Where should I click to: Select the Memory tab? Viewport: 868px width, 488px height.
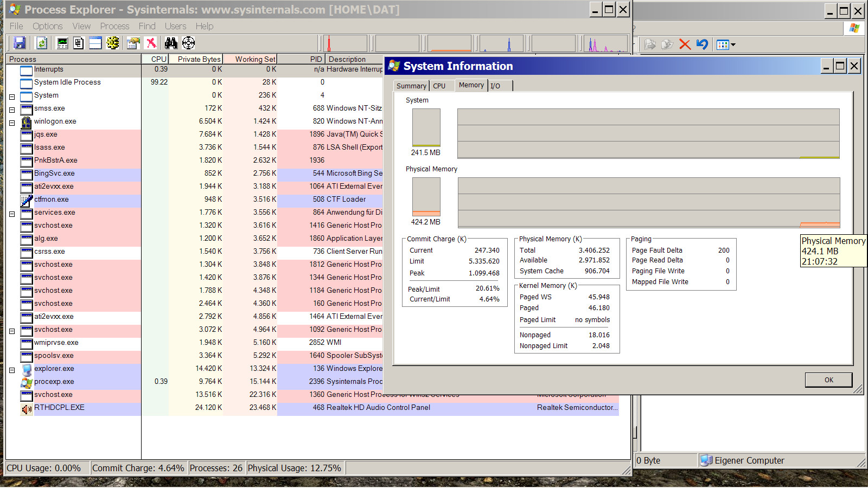[471, 85]
